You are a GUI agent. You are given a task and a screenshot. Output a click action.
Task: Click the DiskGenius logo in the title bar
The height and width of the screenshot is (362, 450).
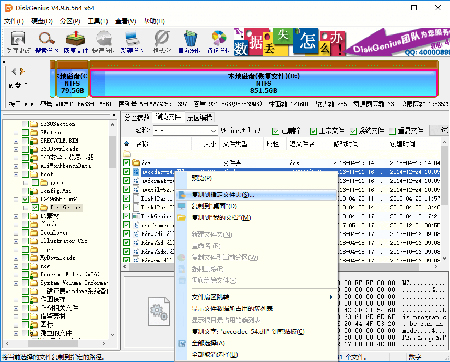click(x=9, y=7)
